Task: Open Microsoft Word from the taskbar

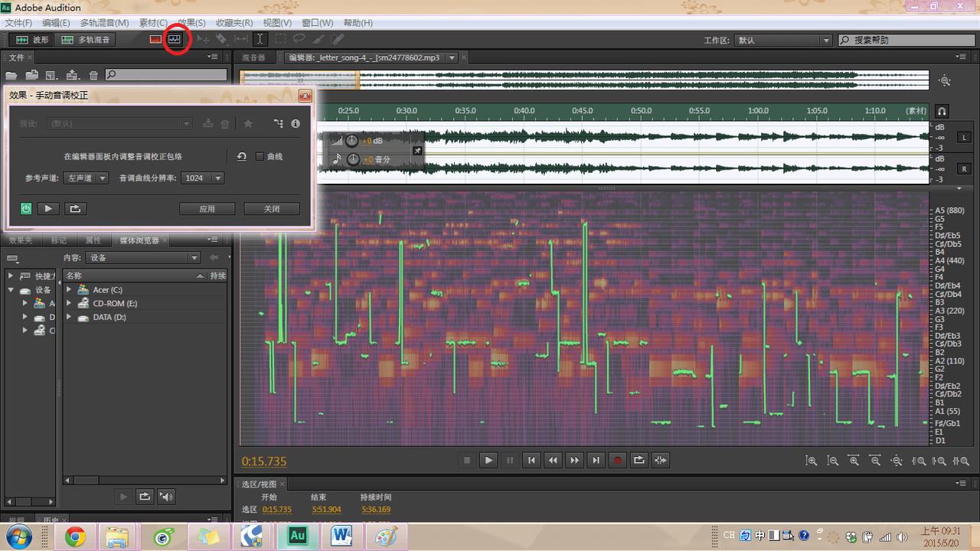Action: [x=341, y=536]
